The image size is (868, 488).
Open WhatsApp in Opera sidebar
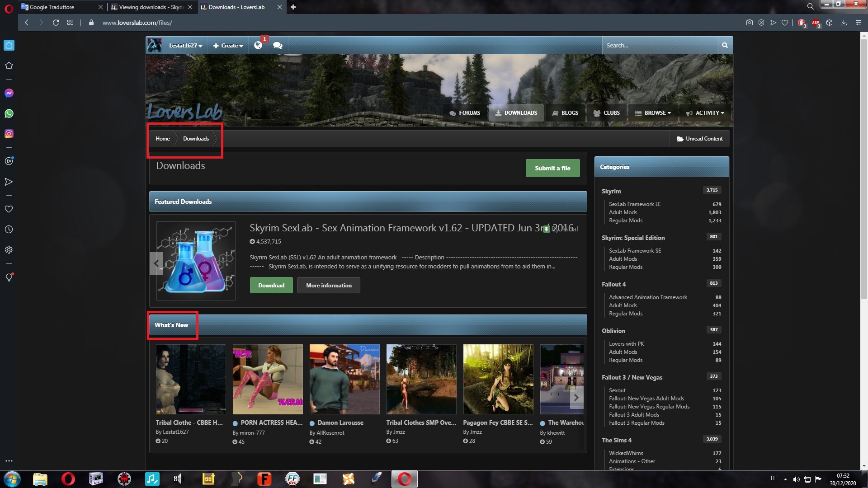coord(9,113)
